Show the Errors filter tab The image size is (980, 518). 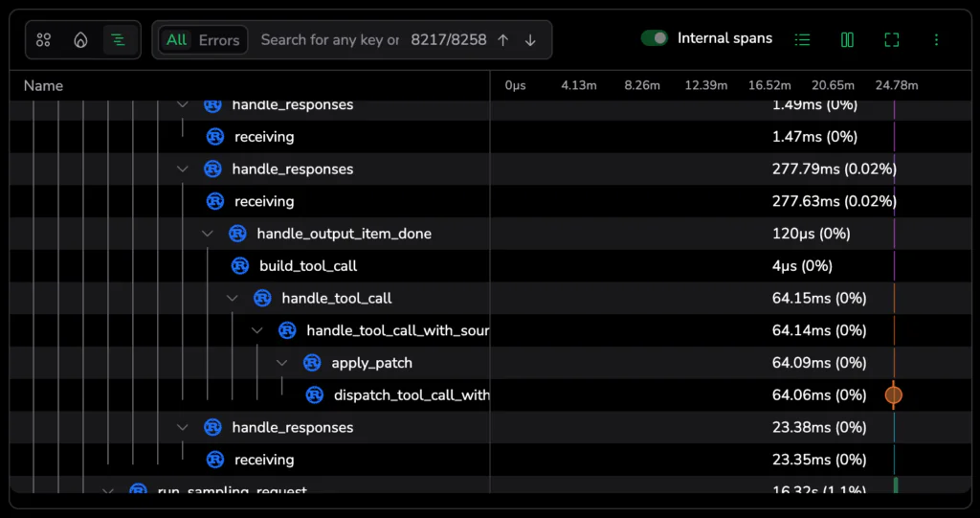219,40
